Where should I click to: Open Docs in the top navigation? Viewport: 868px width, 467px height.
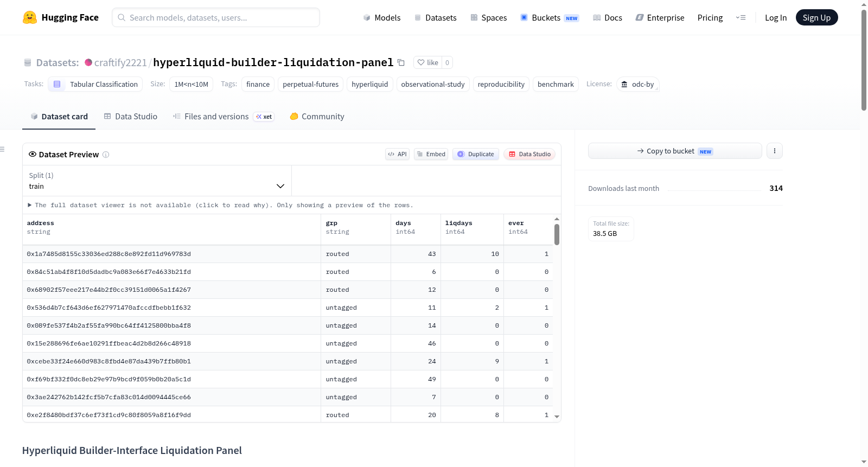tap(608, 18)
